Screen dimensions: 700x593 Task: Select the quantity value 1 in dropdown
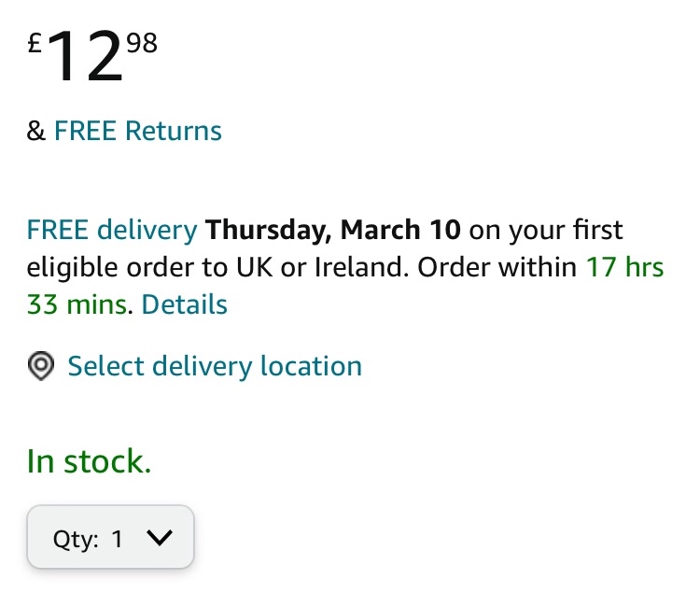point(118,539)
